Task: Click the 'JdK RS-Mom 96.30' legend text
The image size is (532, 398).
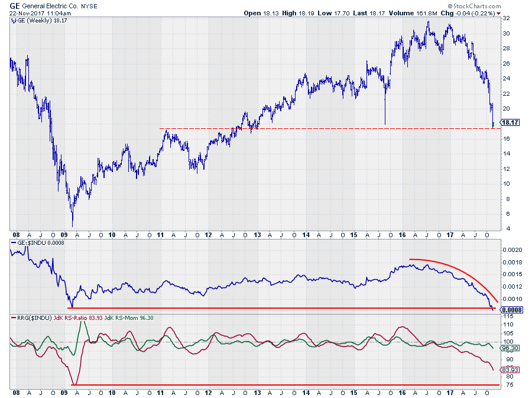Action: 129,318
